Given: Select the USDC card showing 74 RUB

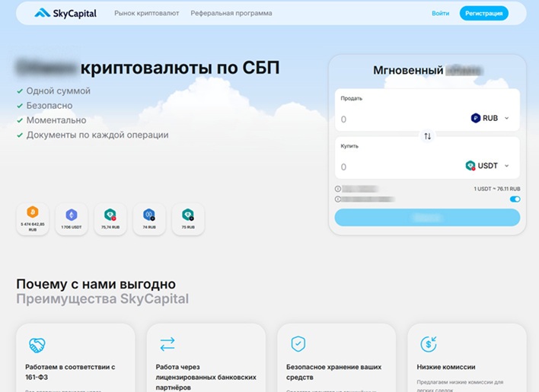Looking at the screenshot, I should click(149, 219).
